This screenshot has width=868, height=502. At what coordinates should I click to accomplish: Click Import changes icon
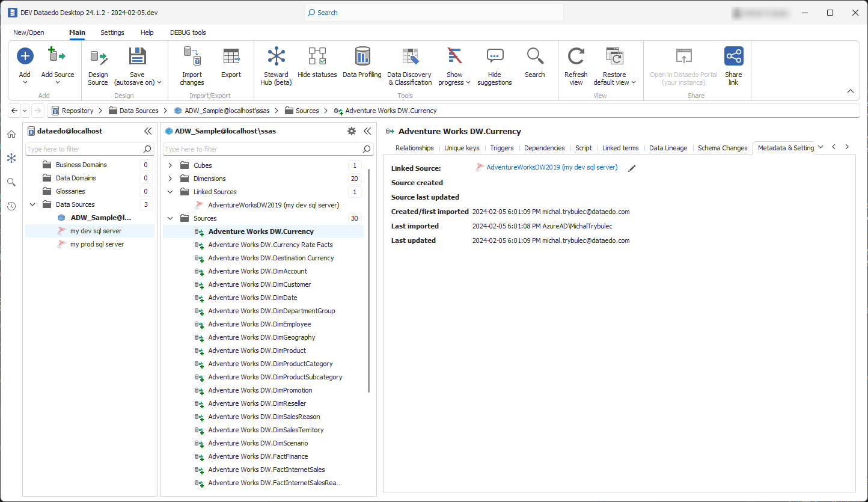pos(192,57)
